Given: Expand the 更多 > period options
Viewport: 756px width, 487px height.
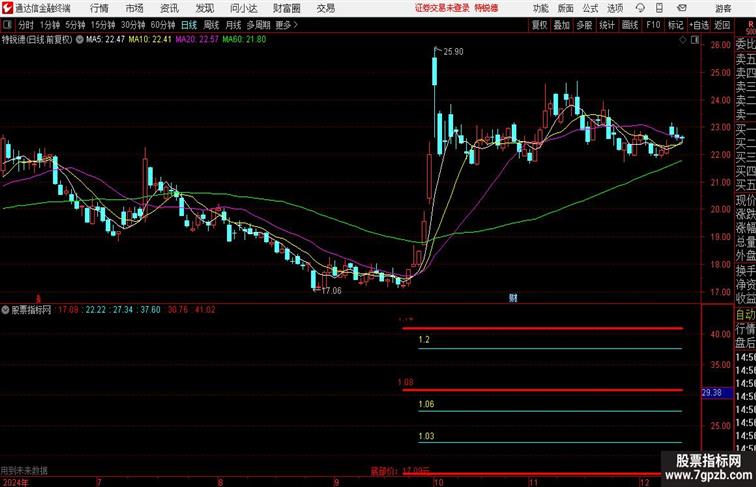Looking at the screenshot, I should (x=286, y=25).
